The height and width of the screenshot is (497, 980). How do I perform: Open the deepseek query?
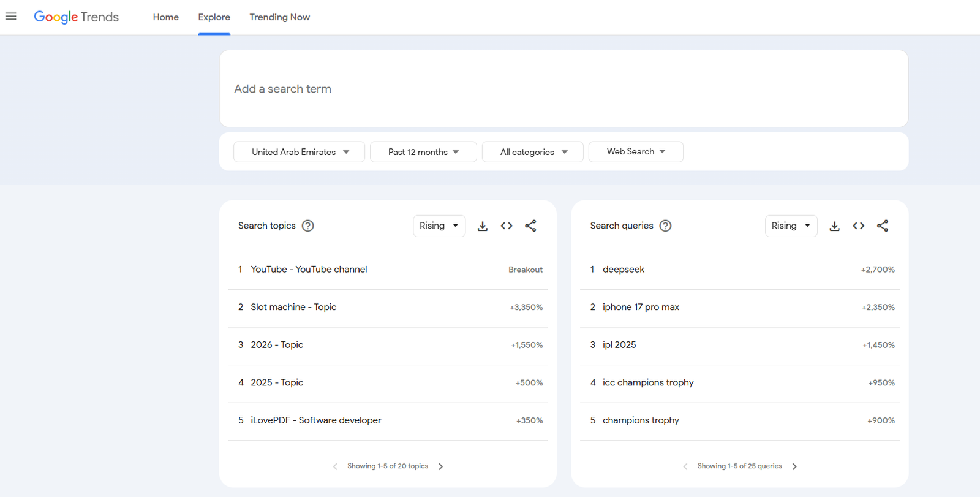coord(740,270)
